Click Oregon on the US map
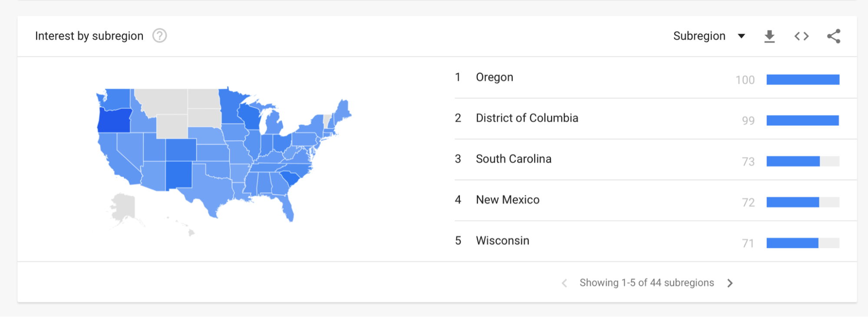 tap(114, 120)
